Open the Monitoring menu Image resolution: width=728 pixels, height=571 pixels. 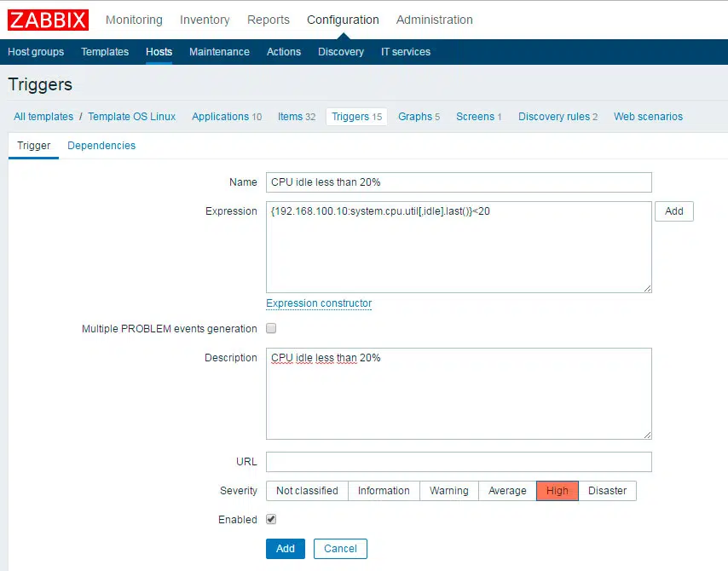(x=134, y=20)
